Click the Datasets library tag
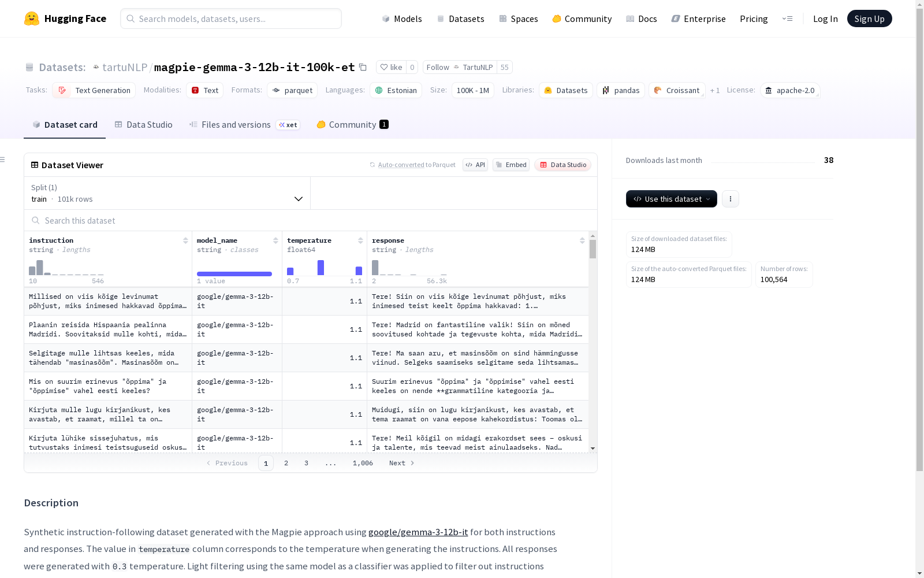Screen dimensions: 924x578 566,90
